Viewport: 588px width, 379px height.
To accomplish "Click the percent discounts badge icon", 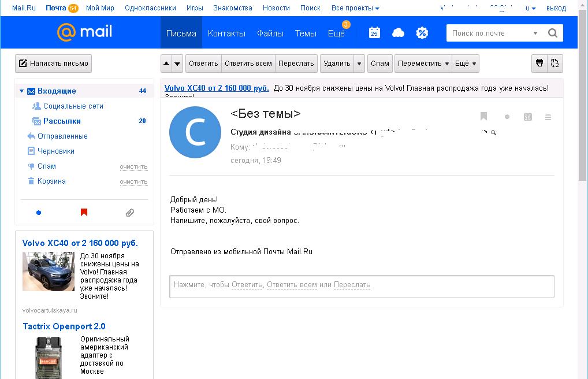I will (422, 33).
